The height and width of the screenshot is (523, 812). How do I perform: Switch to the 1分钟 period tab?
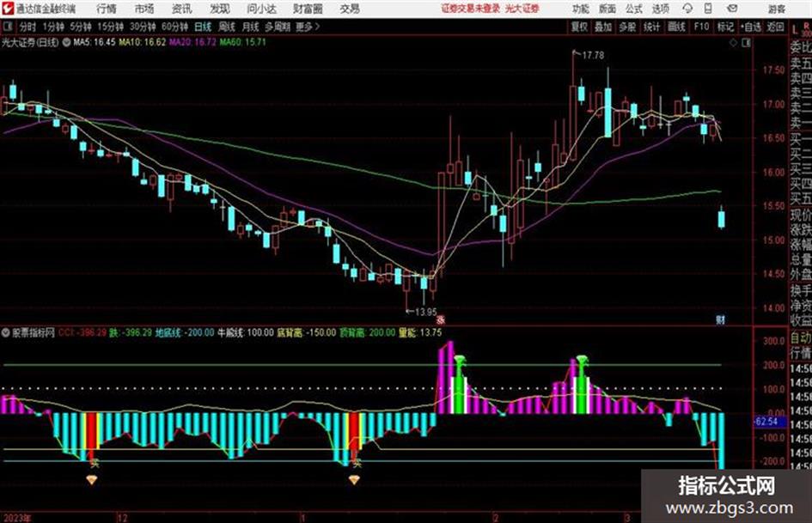[x=53, y=27]
